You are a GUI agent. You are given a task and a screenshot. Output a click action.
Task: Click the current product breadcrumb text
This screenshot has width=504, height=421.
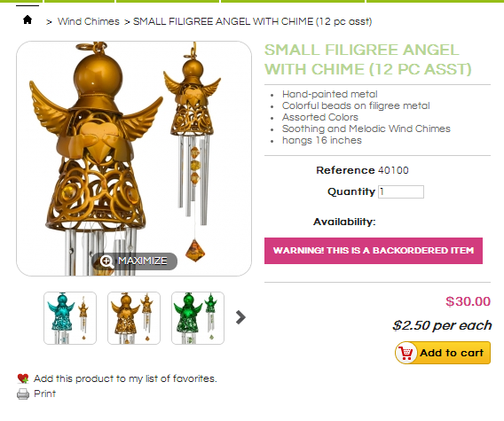click(253, 21)
